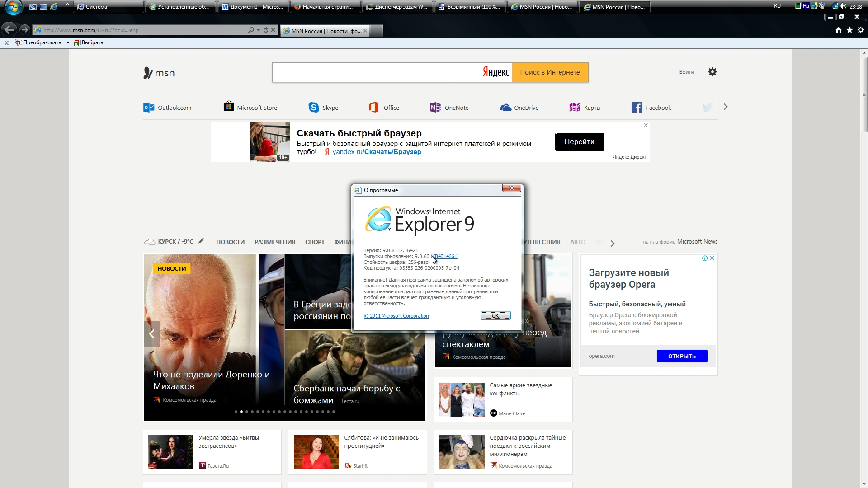
Task: Open Office shortcut
Action: [384, 108]
